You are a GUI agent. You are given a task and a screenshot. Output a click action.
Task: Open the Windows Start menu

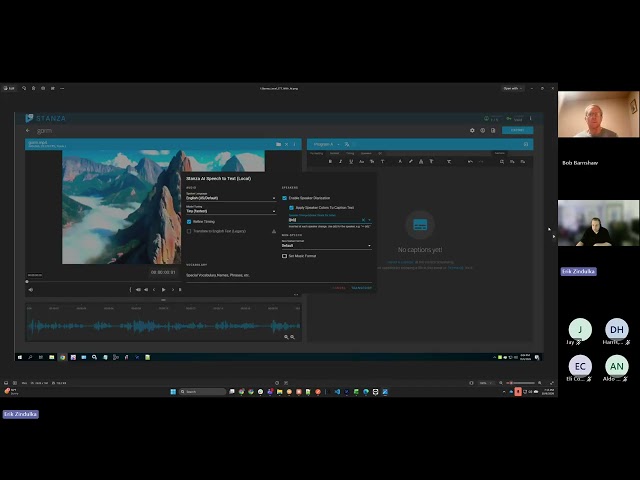[x=173, y=392]
